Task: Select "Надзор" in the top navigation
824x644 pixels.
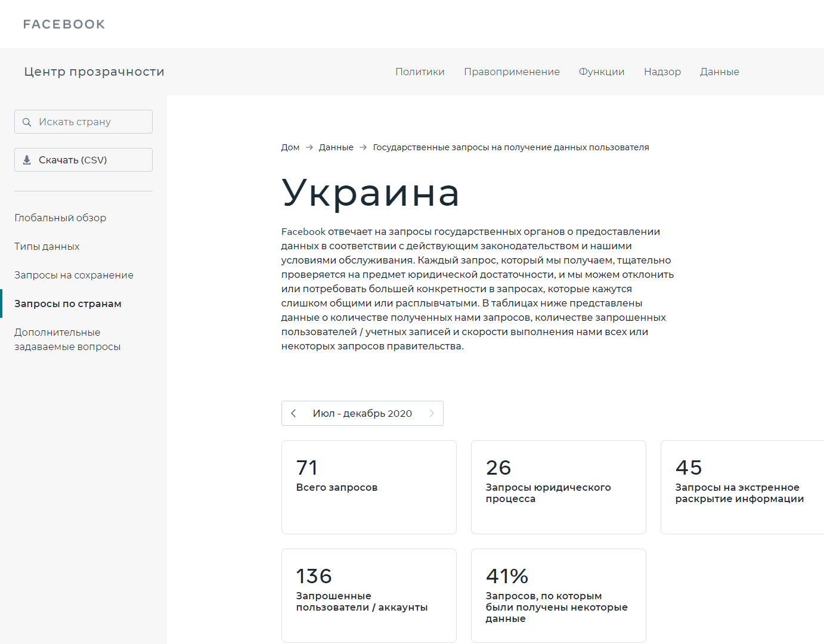Action: coord(662,72)
